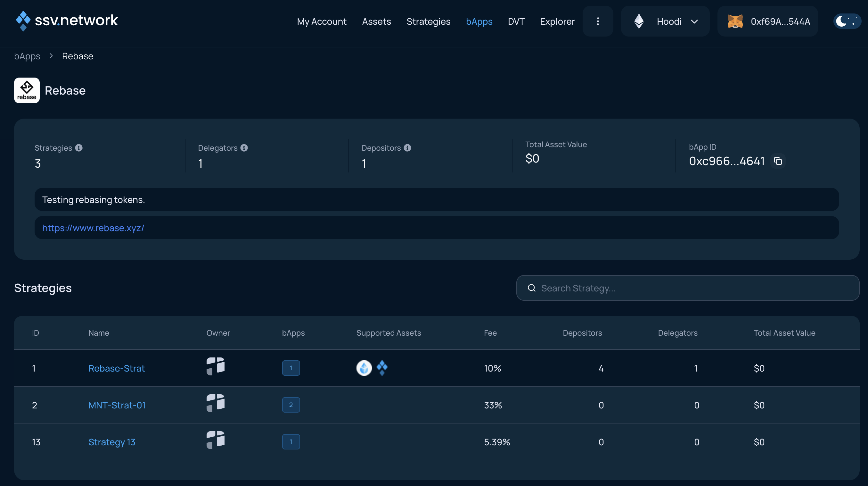Show Depositors info tooltip icon
Image resolution: width=868 pixels, height=486 pixels.
(407, 148)
